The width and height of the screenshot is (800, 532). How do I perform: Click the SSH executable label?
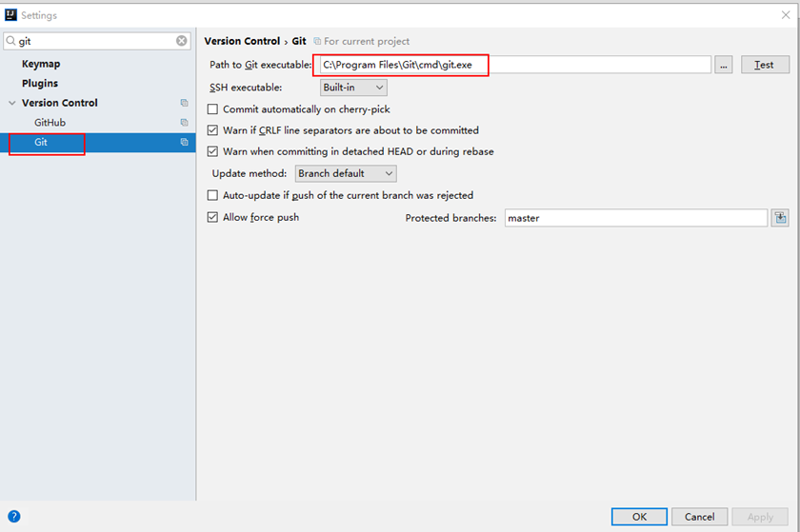click(246, 88)
